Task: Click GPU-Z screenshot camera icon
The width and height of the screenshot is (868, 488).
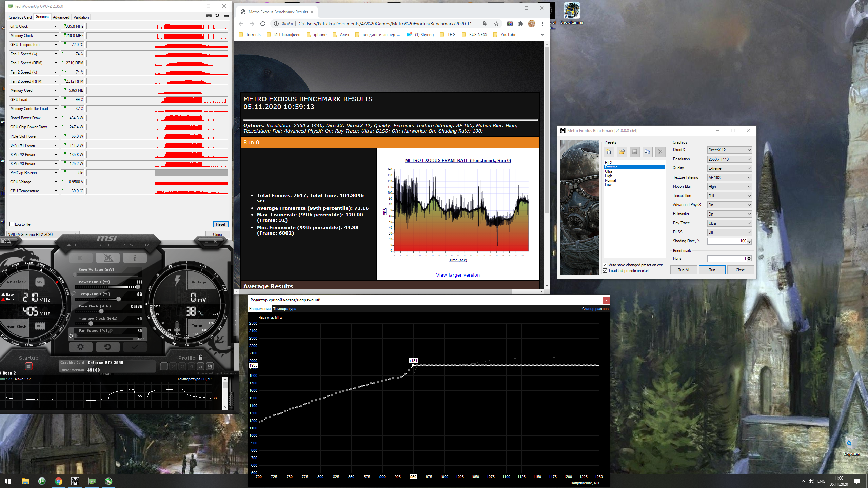Action: coord(209,15)
